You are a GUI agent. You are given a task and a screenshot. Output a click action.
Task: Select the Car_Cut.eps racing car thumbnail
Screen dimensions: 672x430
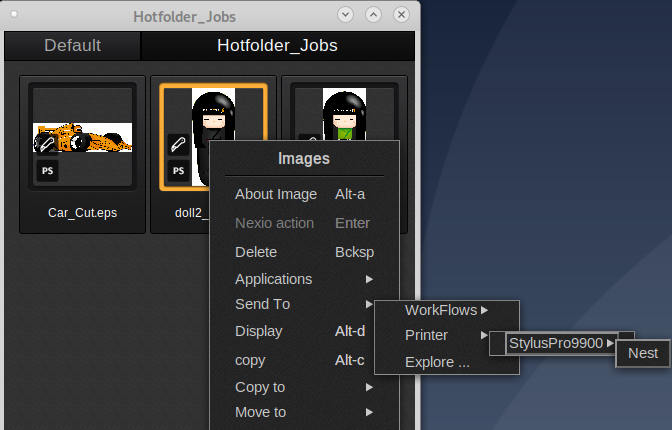coord(82,137)
